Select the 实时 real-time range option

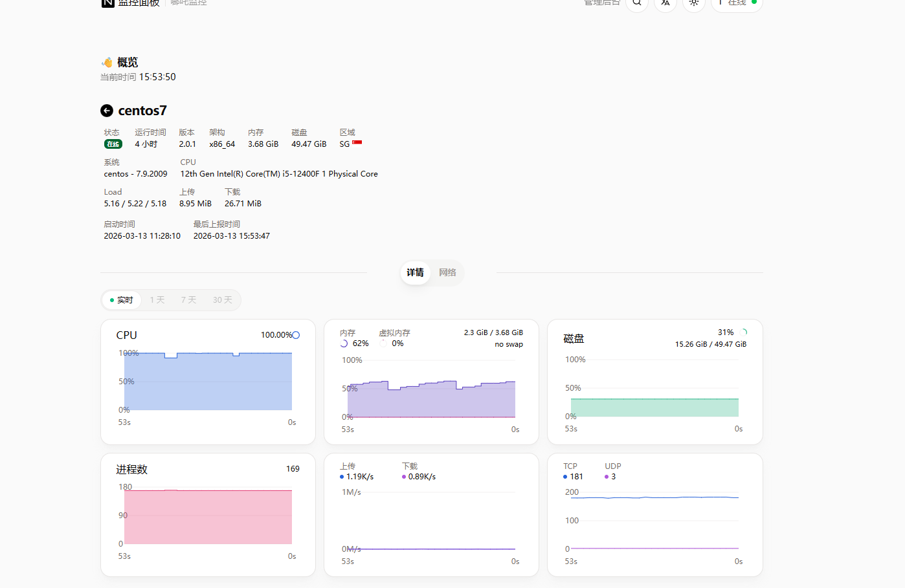coord(122,300)
